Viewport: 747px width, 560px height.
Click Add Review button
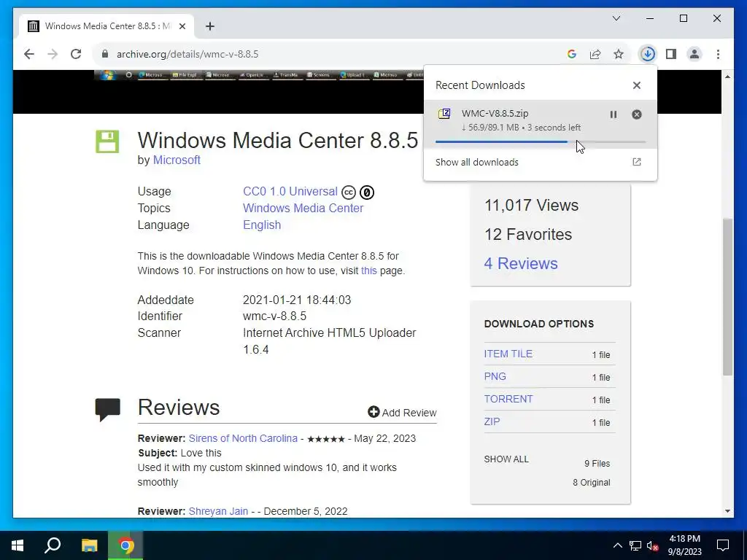(x=402, y=413)
